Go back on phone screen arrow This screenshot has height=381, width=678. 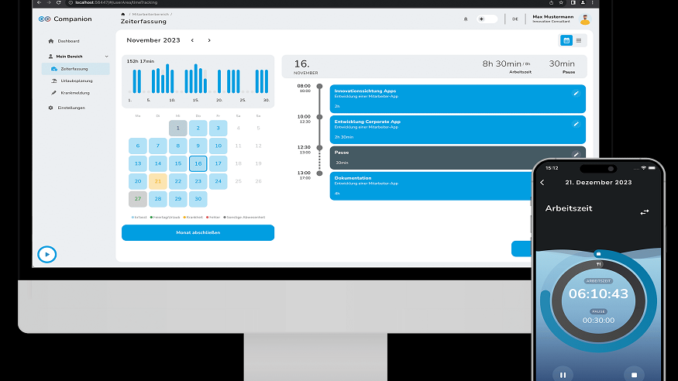pyautogui.click(x=542, y=182)
